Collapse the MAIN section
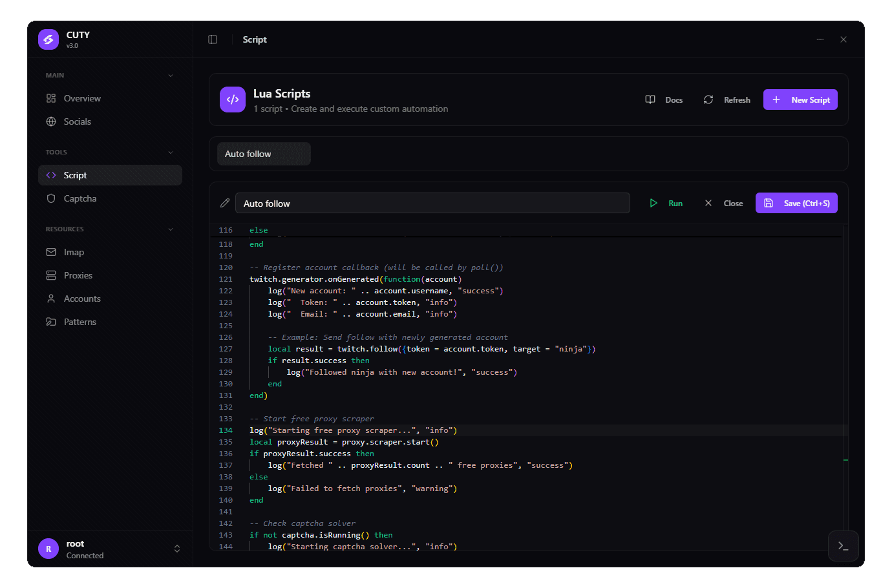The width and height of the screenshot is (892, 588). pos(170,75)
